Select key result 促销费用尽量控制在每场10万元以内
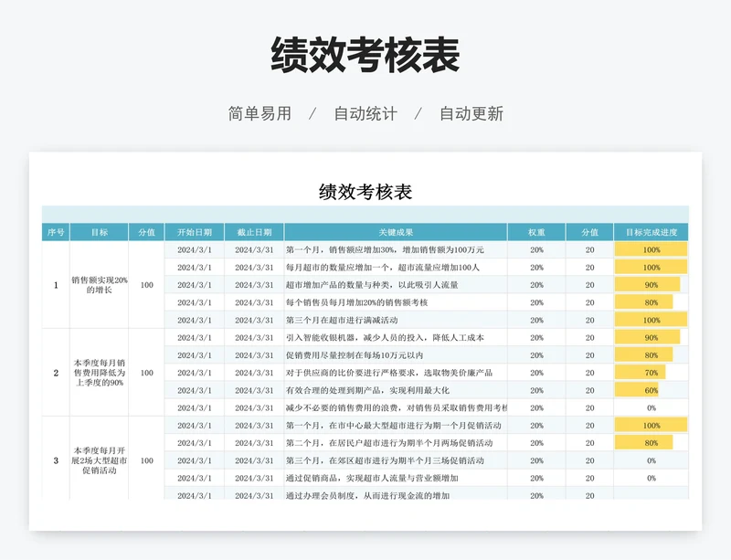This screenshot has width=731, height=560. coord(396,355)
